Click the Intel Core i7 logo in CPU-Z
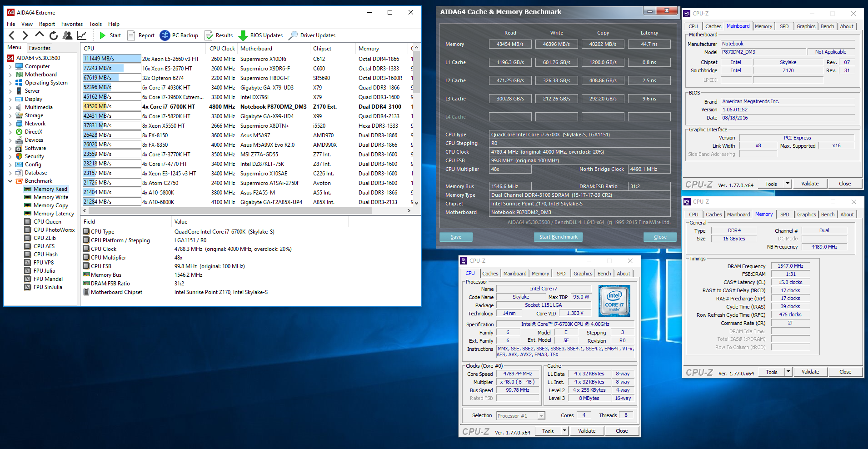This screenshot has width=868, height=449. [614, 300]
